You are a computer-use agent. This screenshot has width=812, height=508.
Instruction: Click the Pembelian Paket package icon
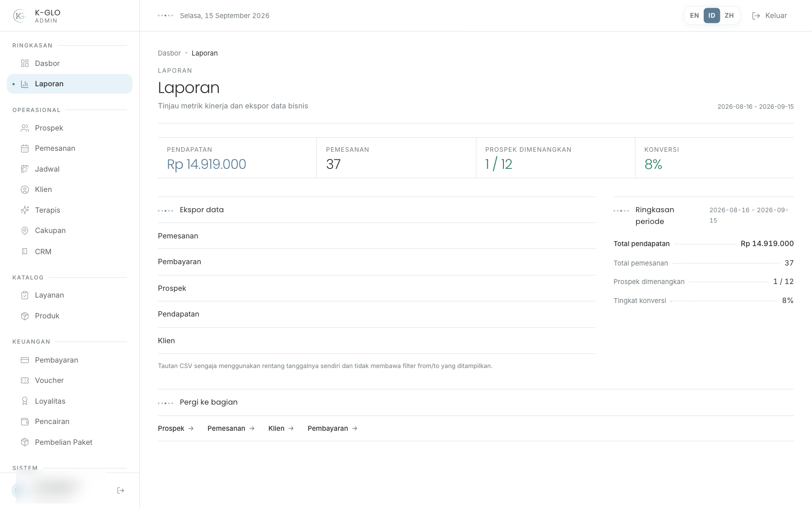[25, 443]
